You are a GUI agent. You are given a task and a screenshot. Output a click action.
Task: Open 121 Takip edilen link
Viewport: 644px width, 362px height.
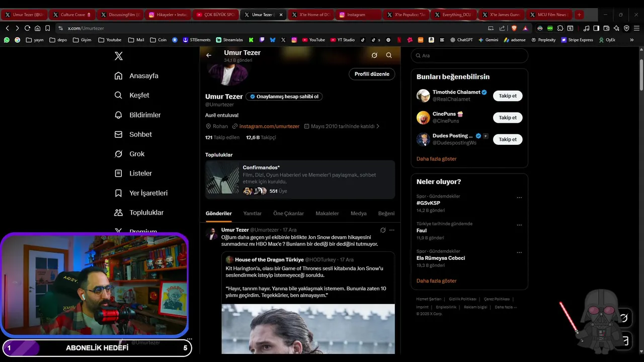(222, 137)
